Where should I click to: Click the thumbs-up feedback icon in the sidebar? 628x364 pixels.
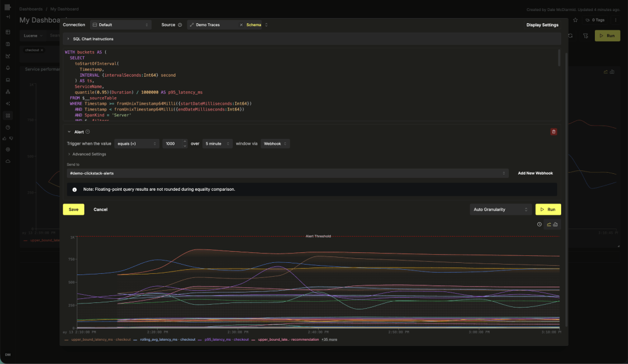tap(5, 138)
